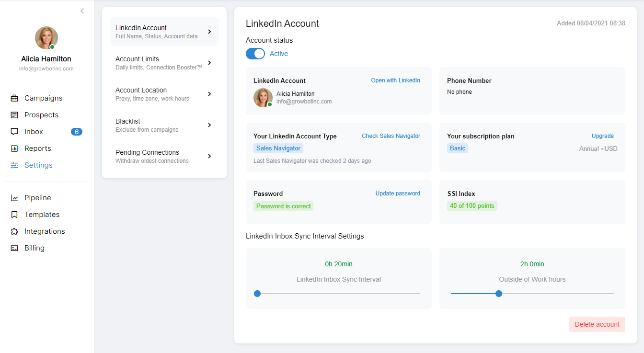Switch to Account Location settings
The height and width of the screenshot is (353, 644).
164,93
